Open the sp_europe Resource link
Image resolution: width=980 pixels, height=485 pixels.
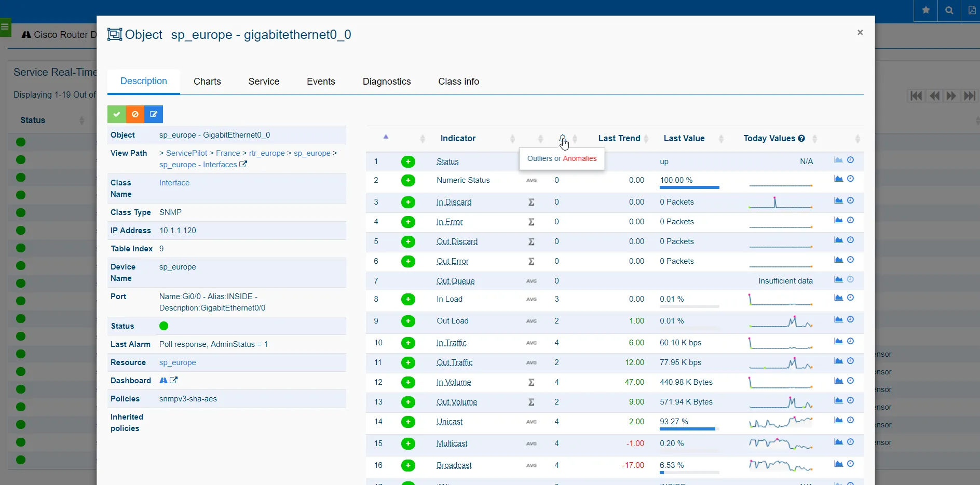click(x=178, y=362)
